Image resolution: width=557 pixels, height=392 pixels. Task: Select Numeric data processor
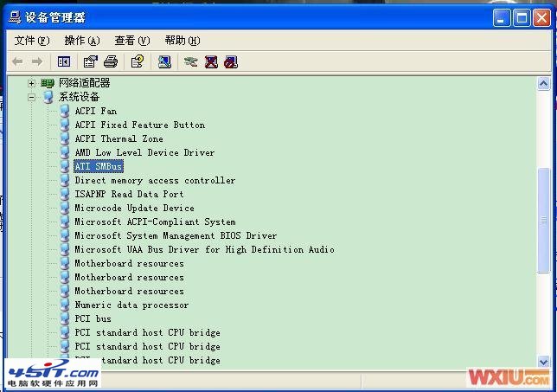(131, 305)
